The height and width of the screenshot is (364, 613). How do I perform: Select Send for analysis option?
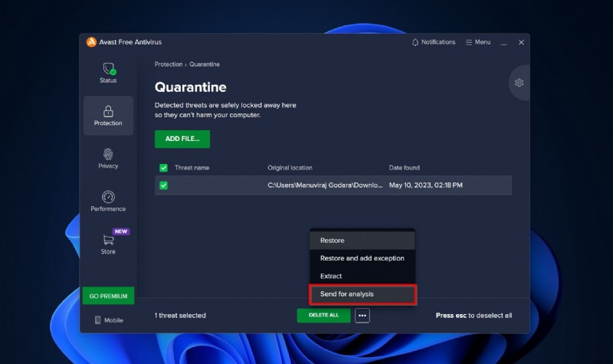(362, 294)
